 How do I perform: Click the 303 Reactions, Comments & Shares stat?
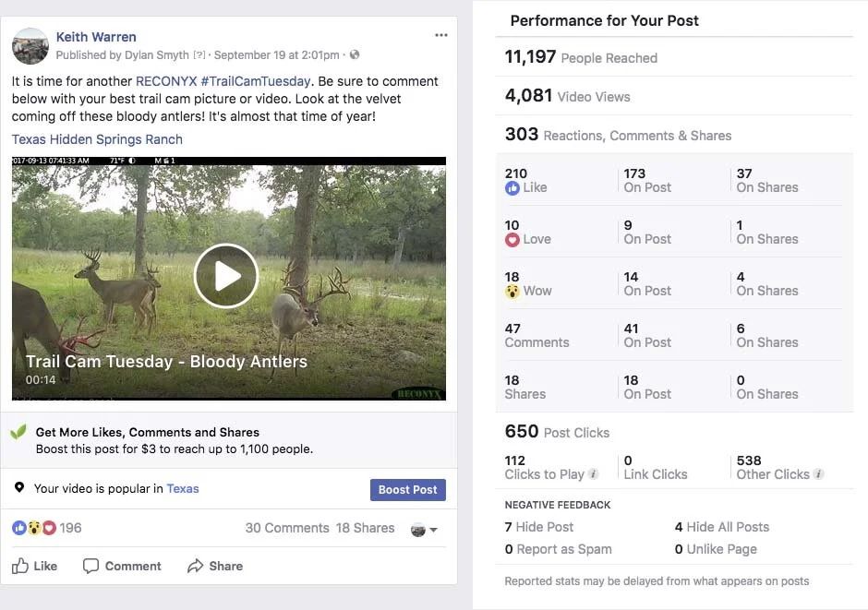point(618,135)
